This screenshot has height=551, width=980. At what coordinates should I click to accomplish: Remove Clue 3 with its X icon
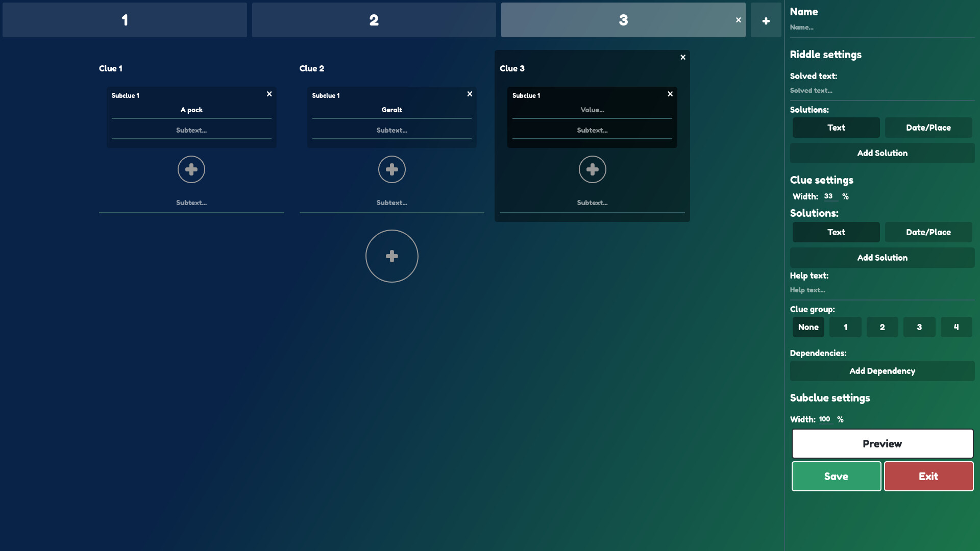click(x=683, y=57)
